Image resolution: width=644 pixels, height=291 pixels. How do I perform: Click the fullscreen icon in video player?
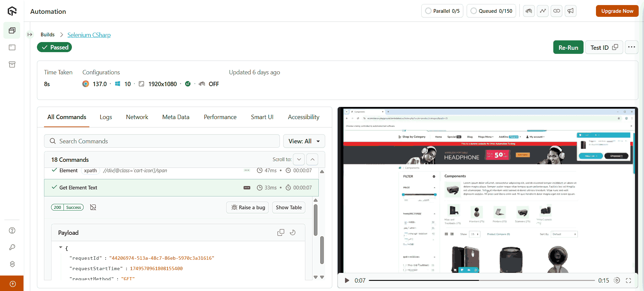[x=628, y=281]
